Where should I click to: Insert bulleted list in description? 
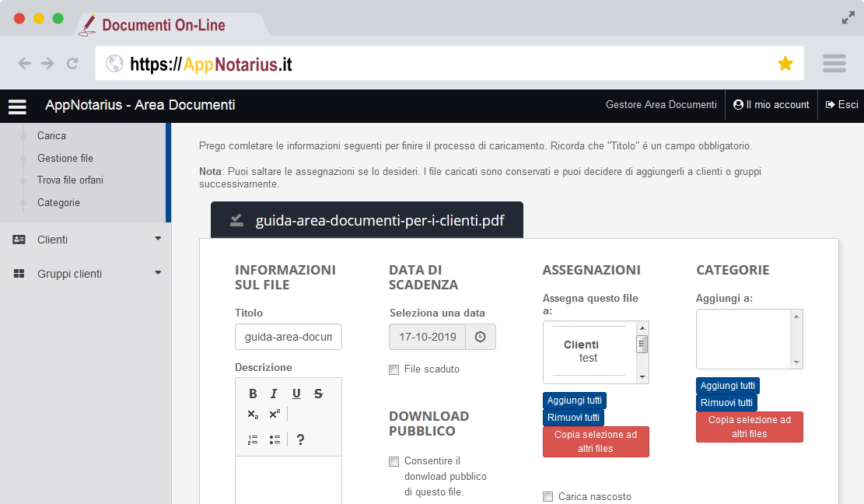[275, 439]
